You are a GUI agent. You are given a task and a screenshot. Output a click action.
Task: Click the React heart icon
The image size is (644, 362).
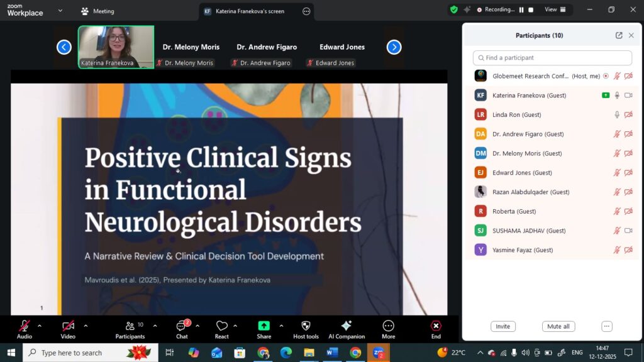coord(221,326)
